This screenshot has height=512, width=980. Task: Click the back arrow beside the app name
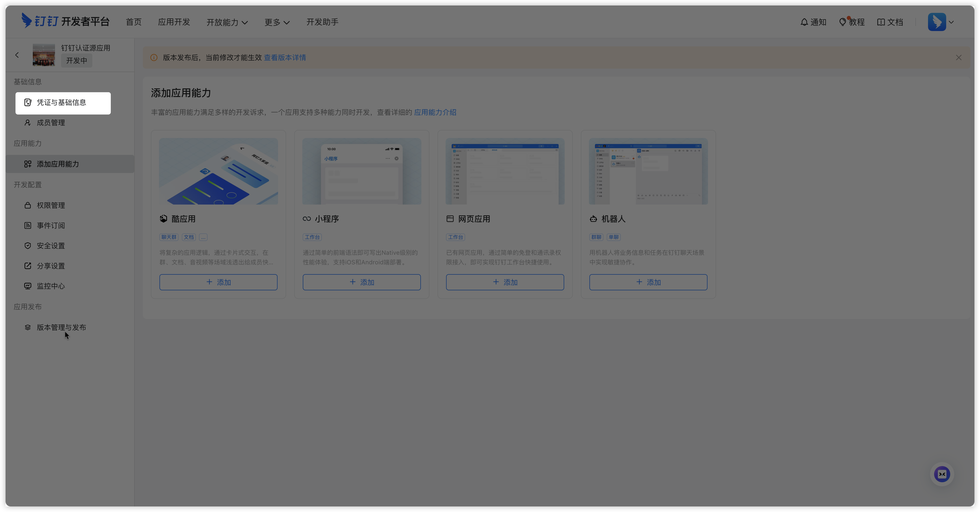click(x=17, y=55)
